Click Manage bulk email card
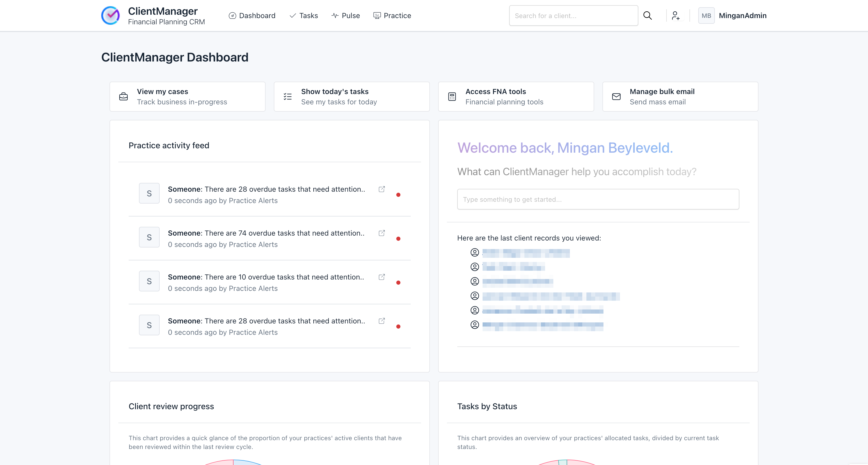868x465 pixels. [x=680, y=97]
